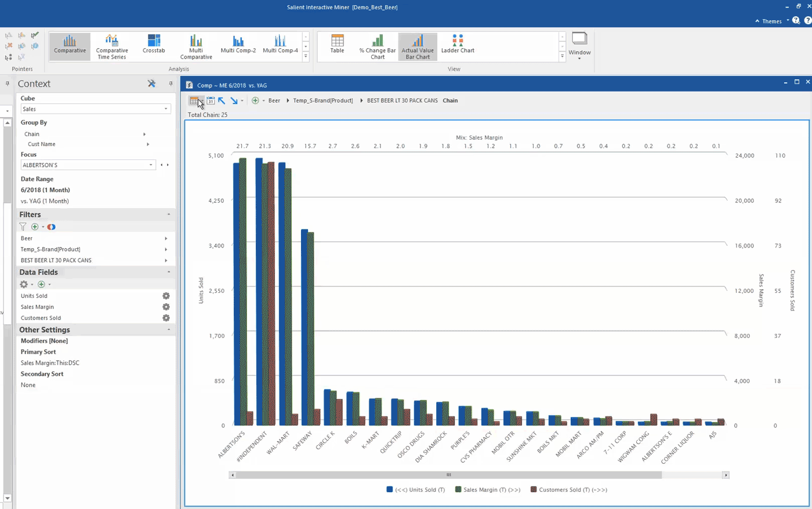The height and width of the screenshot is (509, 812).
Task: Open the 6/2018 (1 Month) date range
Action: (45, 190)
